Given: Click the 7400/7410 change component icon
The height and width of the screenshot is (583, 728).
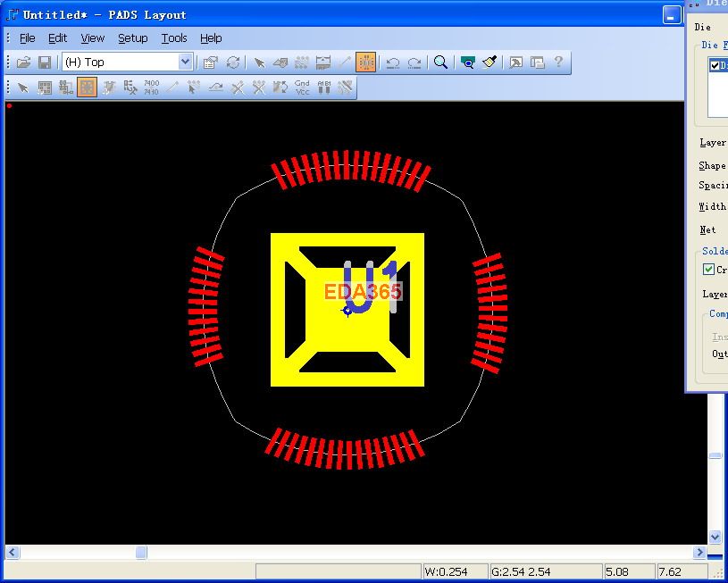Looking at the screenshot, I should coord(151,87).
